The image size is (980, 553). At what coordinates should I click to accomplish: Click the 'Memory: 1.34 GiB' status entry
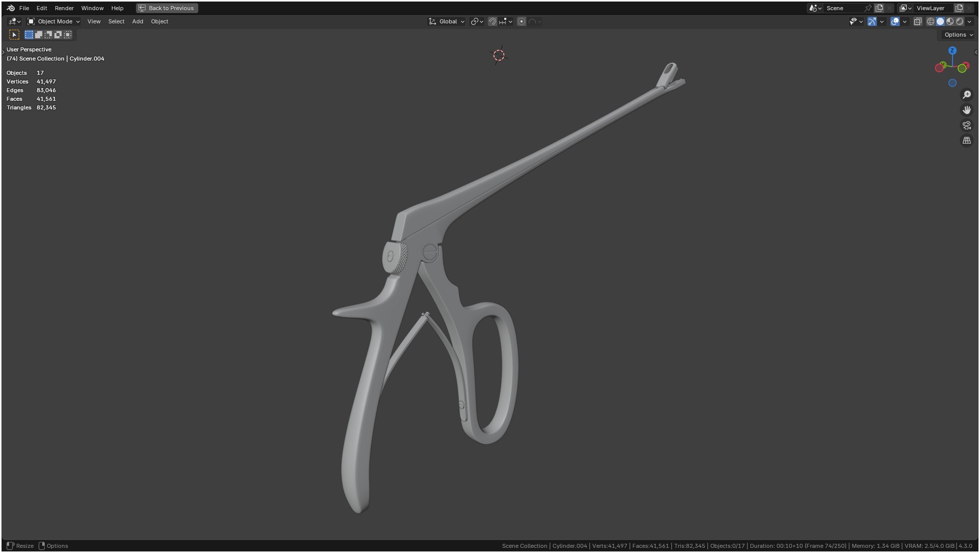875,546
